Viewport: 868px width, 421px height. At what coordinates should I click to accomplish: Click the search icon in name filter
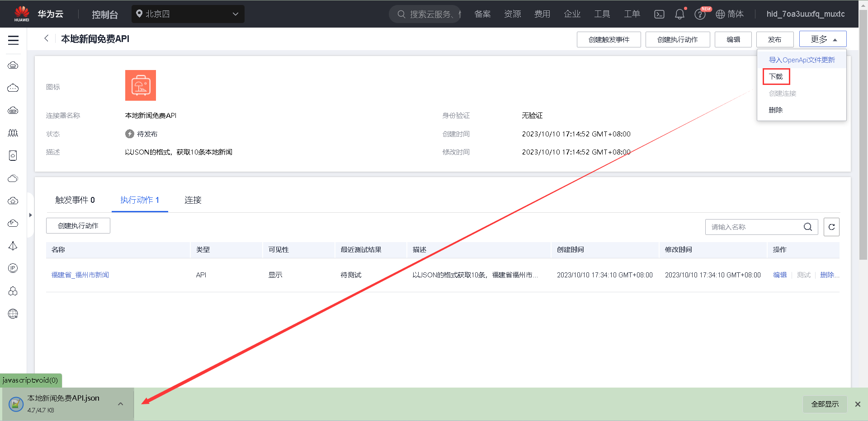click(x=808, y=227)
